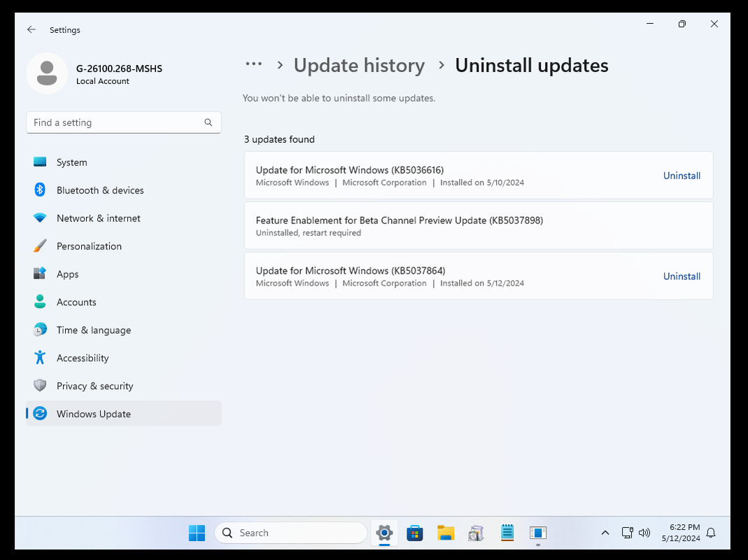The width and height of the screenshot is (748, 560).
Task: Go to Accessibility settings
Action: pos(124,358)
